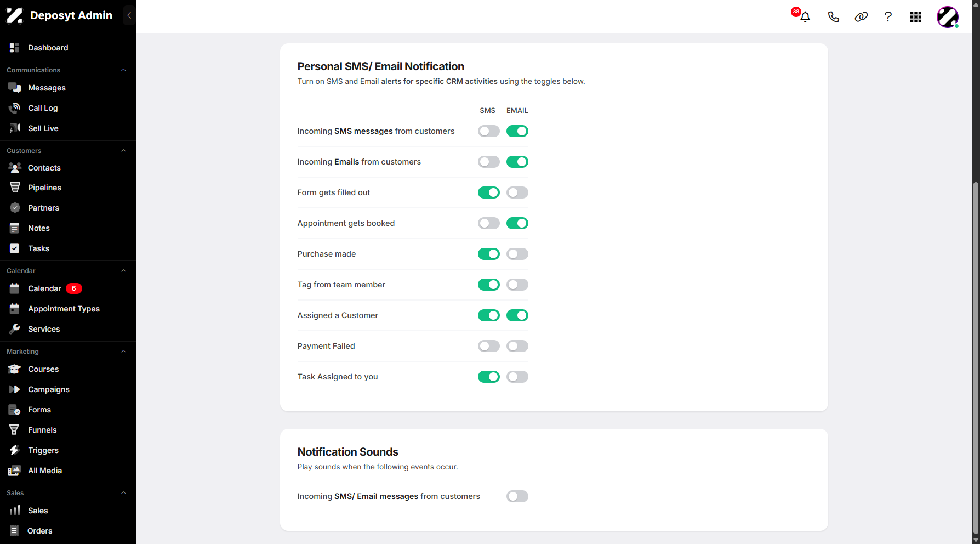Click the Call Log icon

click(15, 108)
